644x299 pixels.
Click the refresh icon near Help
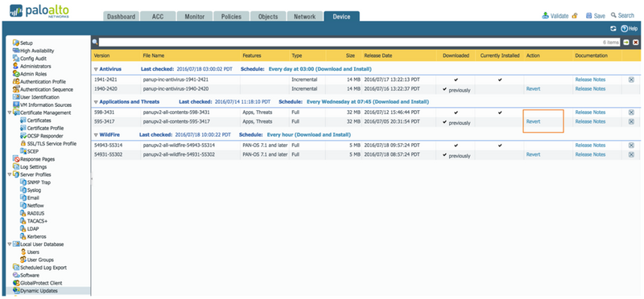point(613,28)
